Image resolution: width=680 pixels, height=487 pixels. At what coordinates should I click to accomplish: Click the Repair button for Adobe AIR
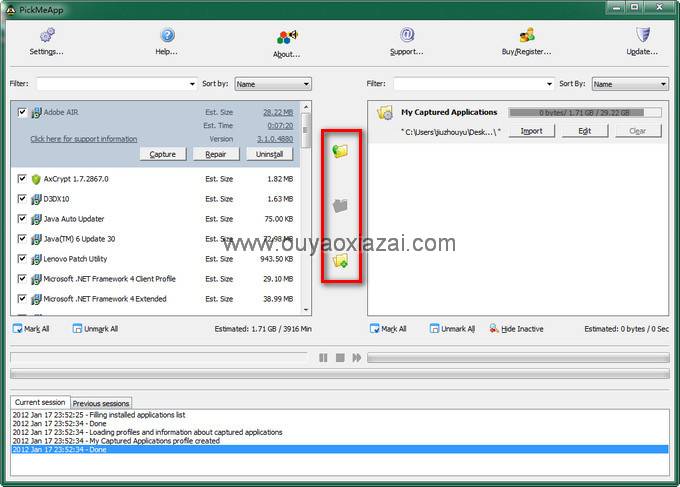[x=216, y=154]
